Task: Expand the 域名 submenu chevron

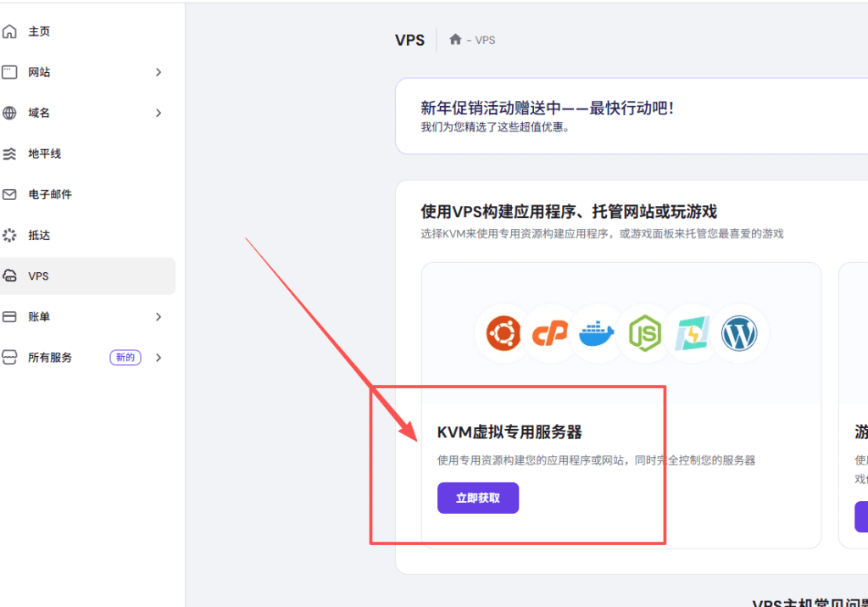Action: click(159, 113)
